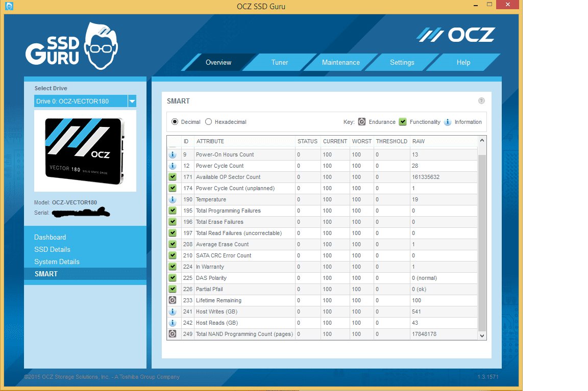Click checkmark icon for Average Erase Count

coord(173,244)
